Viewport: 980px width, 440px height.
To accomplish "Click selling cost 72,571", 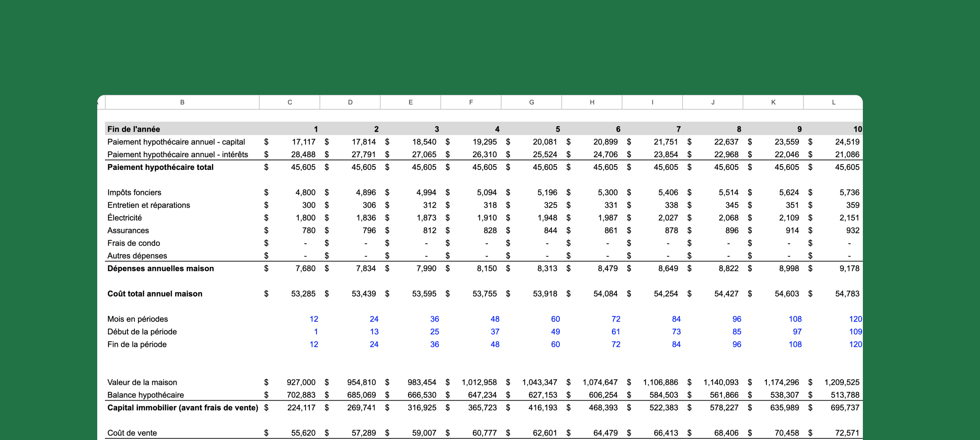I will (x=847, y=433).
